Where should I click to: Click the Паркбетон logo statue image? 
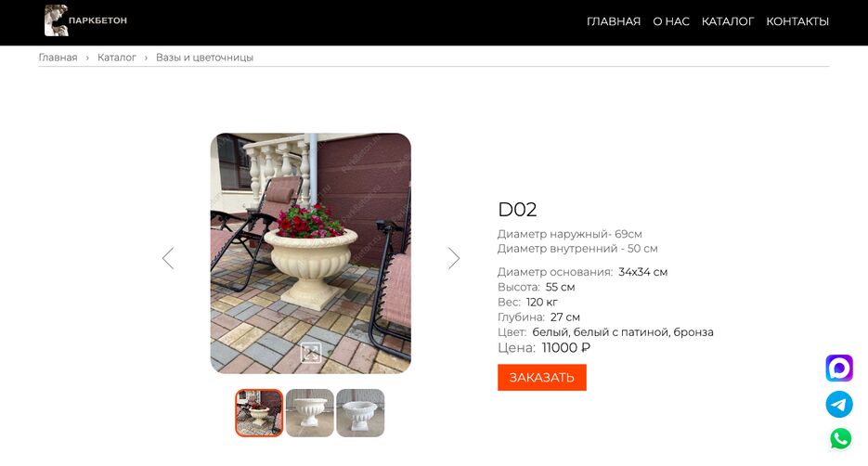(57, 20)
